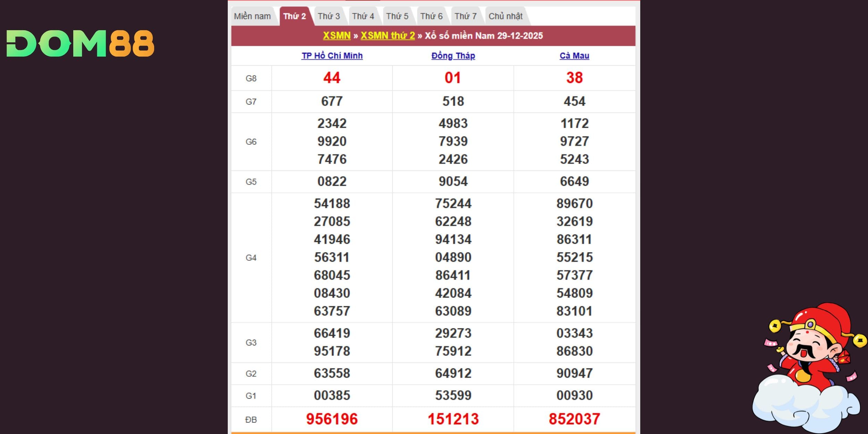Click the DOM88 logo

[80, 43]
